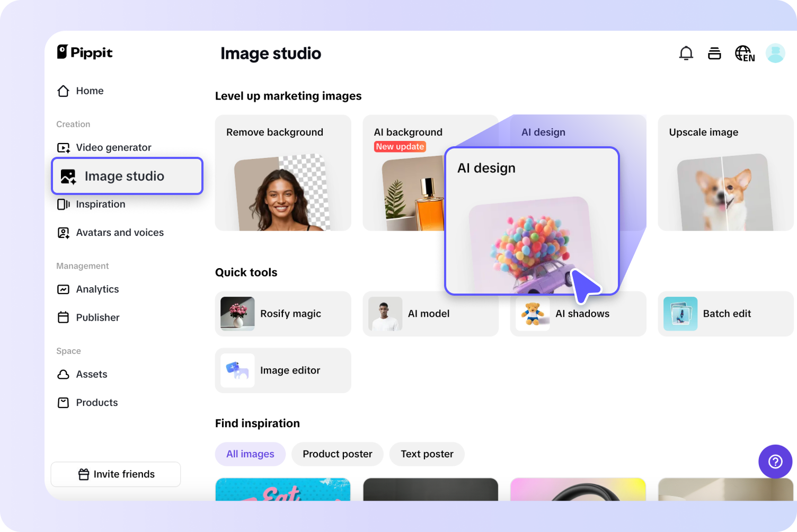Click the AI shadows teddy bear icon
The width and height of the screenshot is (797, 532).
(532, 314)
